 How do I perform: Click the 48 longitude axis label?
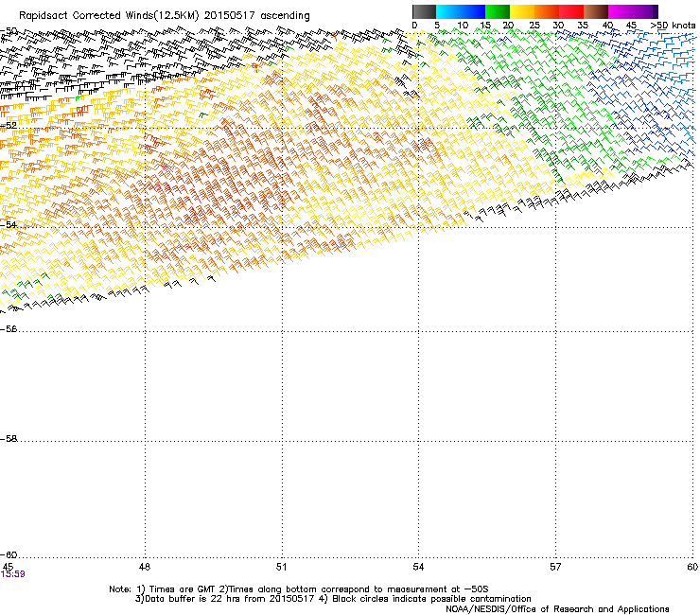pos(145,567)
